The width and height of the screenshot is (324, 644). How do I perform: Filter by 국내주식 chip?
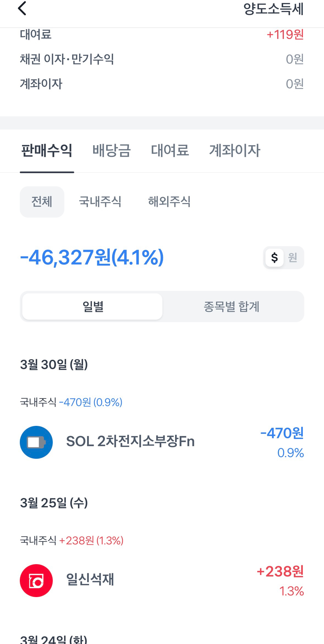[x=100, y=202]
